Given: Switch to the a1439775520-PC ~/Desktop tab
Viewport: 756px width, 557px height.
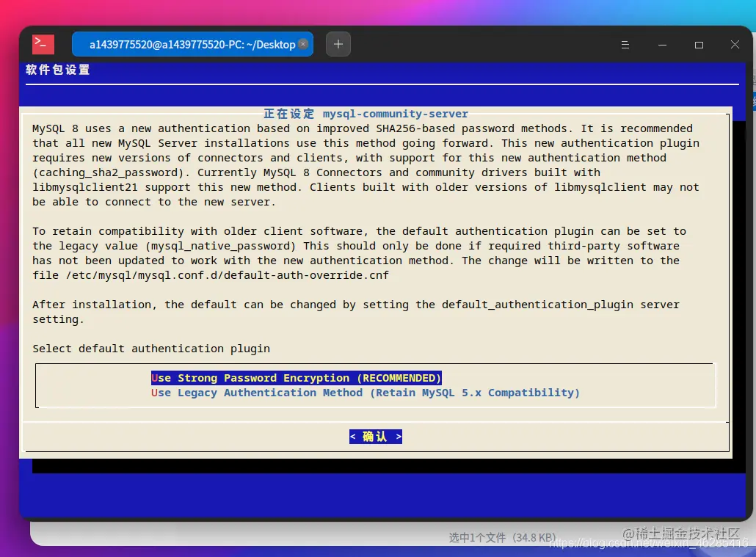Looking at the screenshot, I should coord(192,44).
